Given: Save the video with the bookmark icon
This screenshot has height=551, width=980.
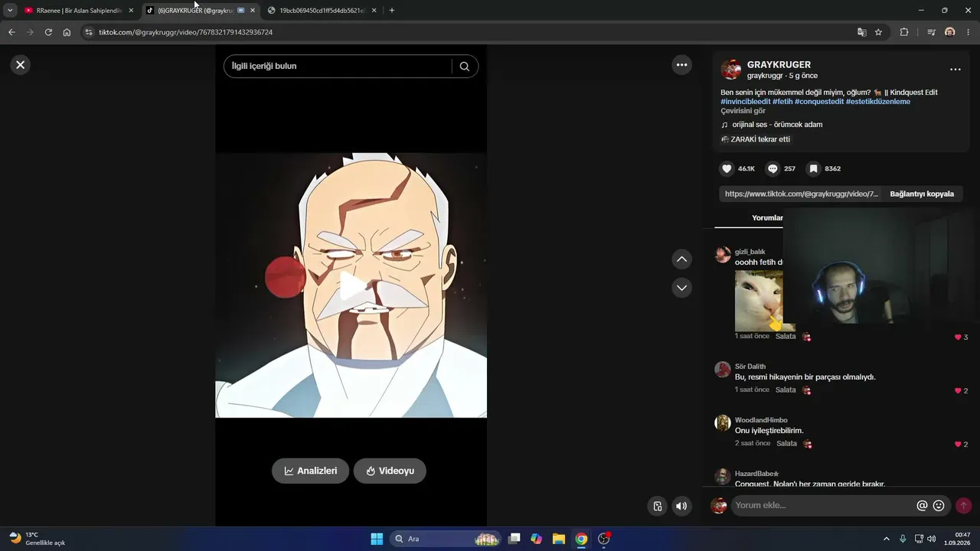Looking at the screenshot, I should (x=813, y=168).
